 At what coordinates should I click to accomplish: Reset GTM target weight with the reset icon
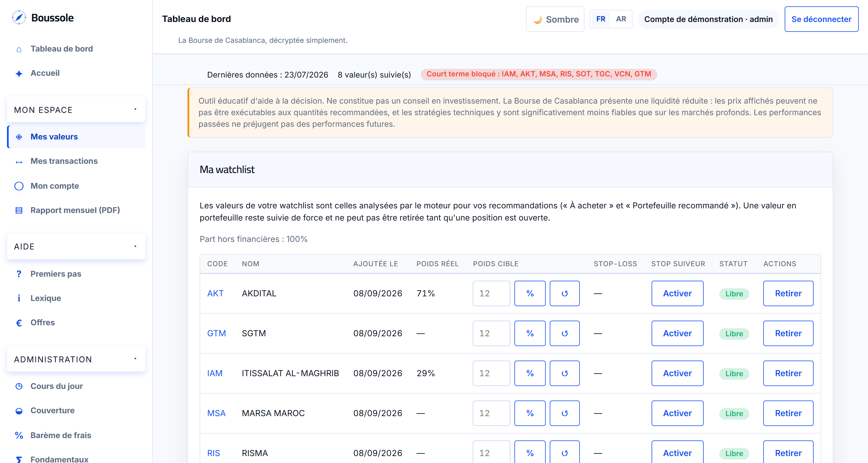(564, 333)
